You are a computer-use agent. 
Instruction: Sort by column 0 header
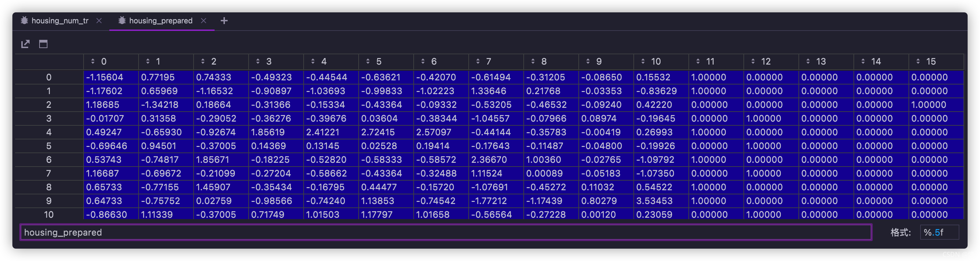pyautogui.click(x=111, y=61)
